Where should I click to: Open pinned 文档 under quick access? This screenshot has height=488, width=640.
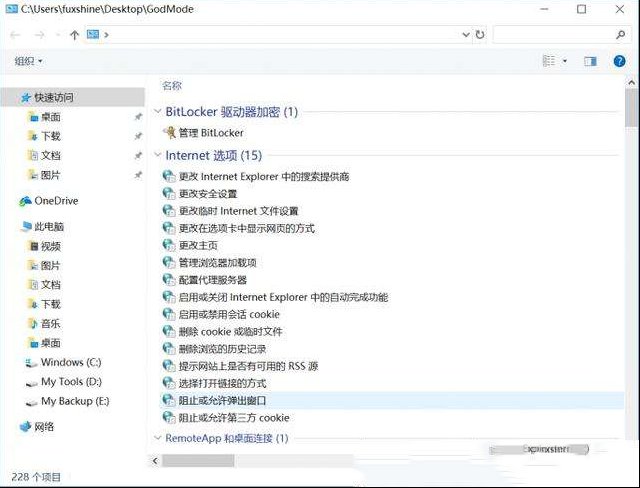tap(51, 155)
